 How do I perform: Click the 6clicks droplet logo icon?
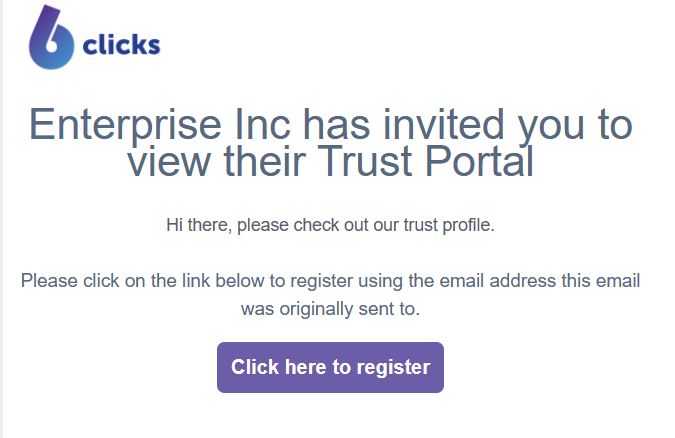click(51, 37)
